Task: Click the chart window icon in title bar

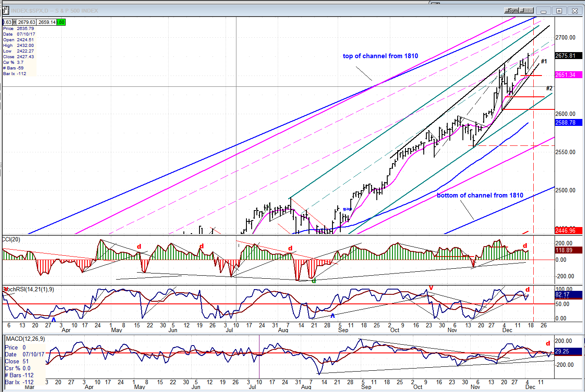Action: [x=6, y=10]
